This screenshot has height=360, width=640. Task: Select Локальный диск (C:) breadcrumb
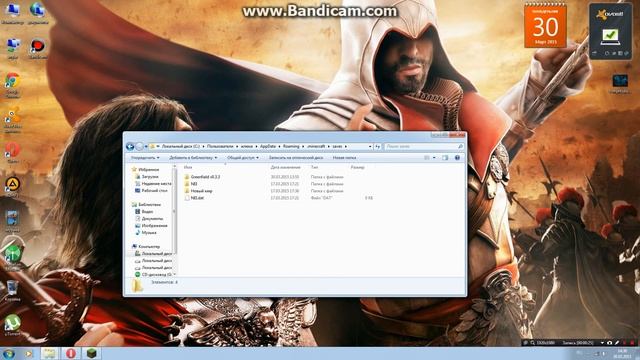pos(180,146)
